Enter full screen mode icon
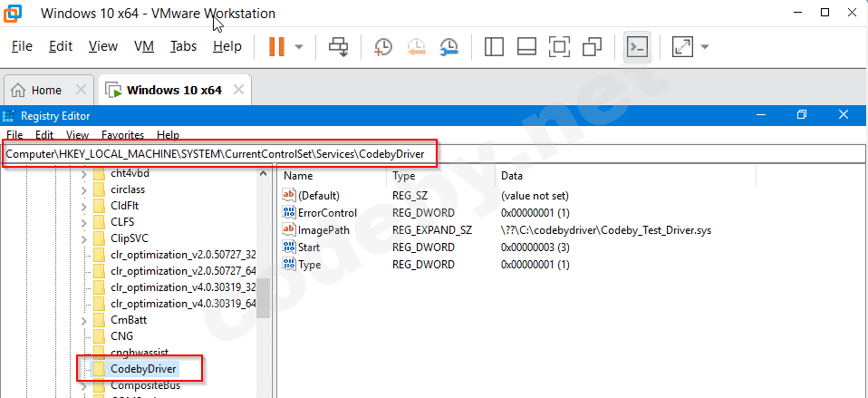 pos(560,46)
